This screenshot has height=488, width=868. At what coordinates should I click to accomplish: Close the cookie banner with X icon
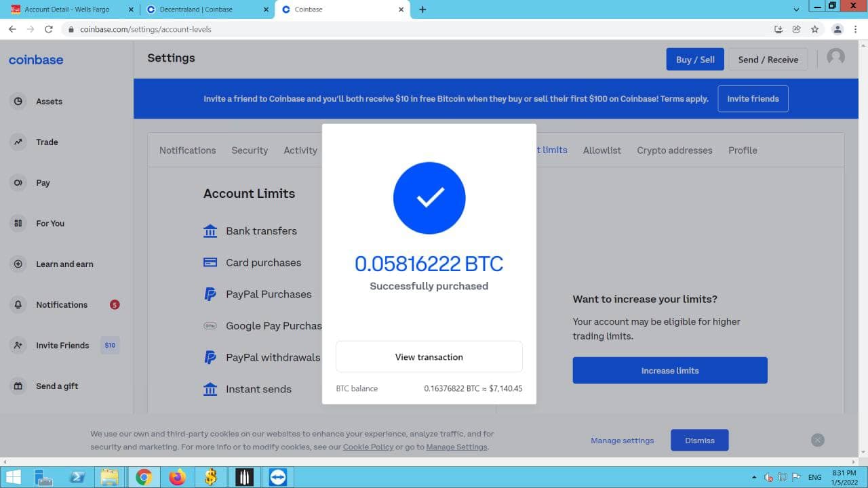point(818,440)
